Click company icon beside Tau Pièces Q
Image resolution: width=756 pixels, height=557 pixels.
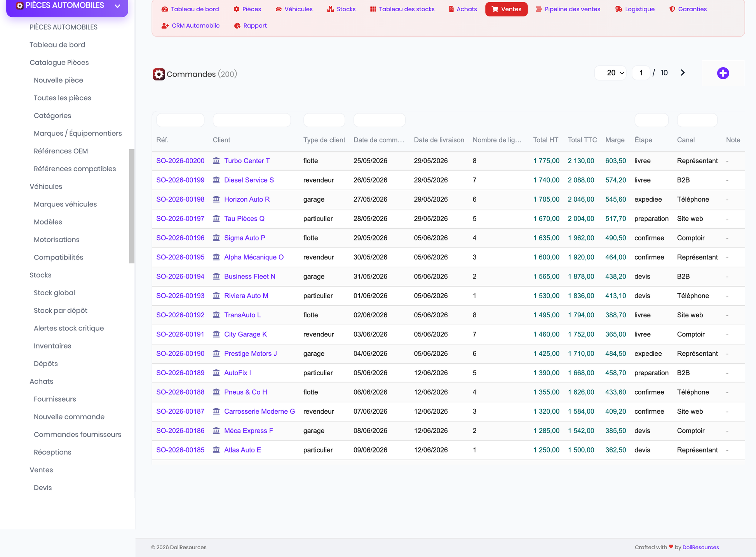(216, 218)
